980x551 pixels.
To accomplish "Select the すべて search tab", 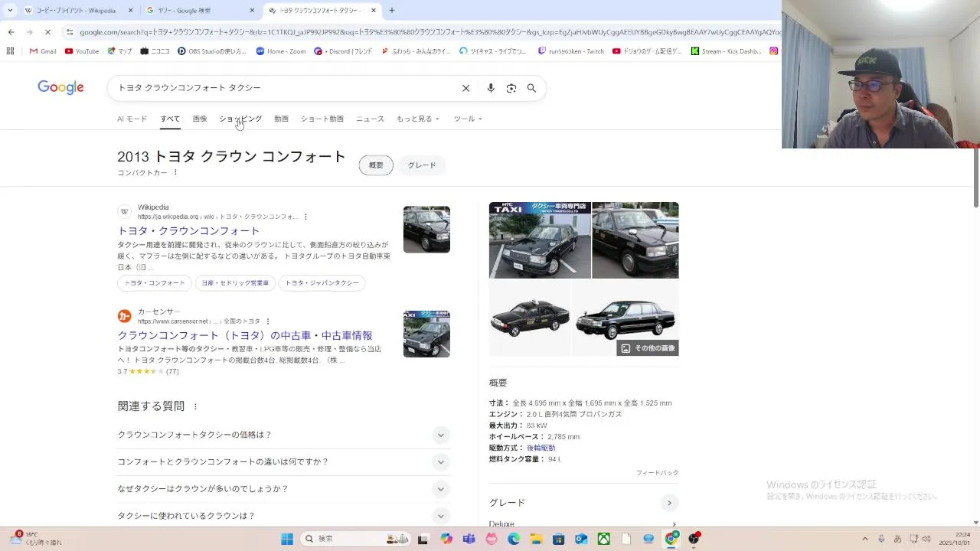I will pos(170,119).
